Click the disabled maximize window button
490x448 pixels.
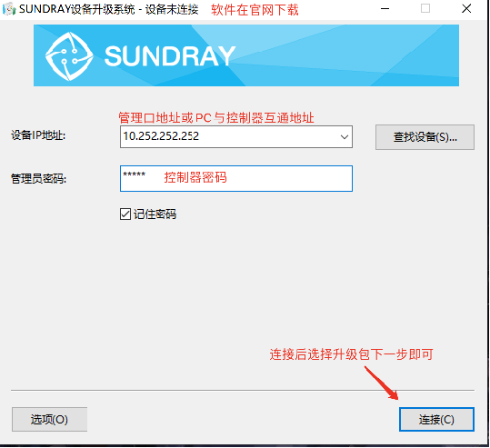point(425,9)
